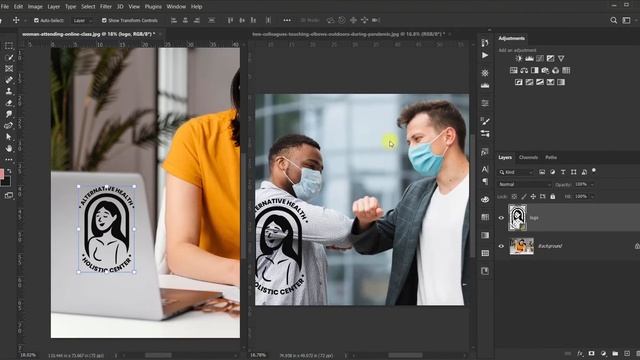Viewport: 640px width, 360px height.
Task: Add a Photo Filter adjustment
Action: pos(545,71)
